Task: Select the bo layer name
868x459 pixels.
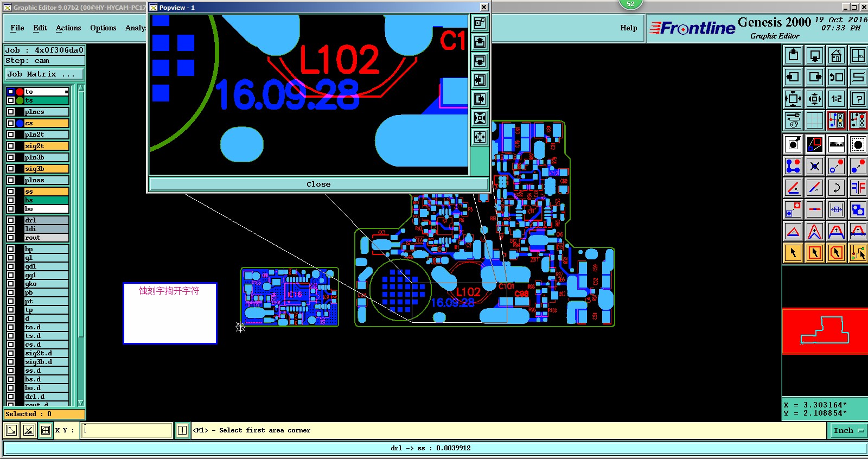Action: 46,209
